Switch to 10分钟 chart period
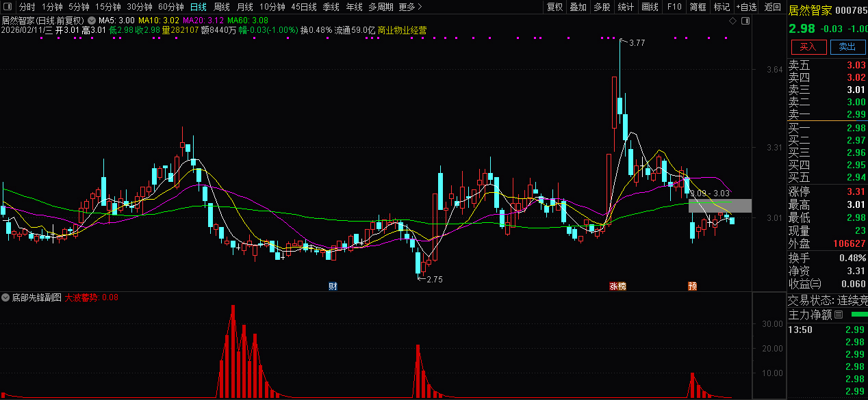The height and width of the screenshot is (400, 868). point(272,7)
